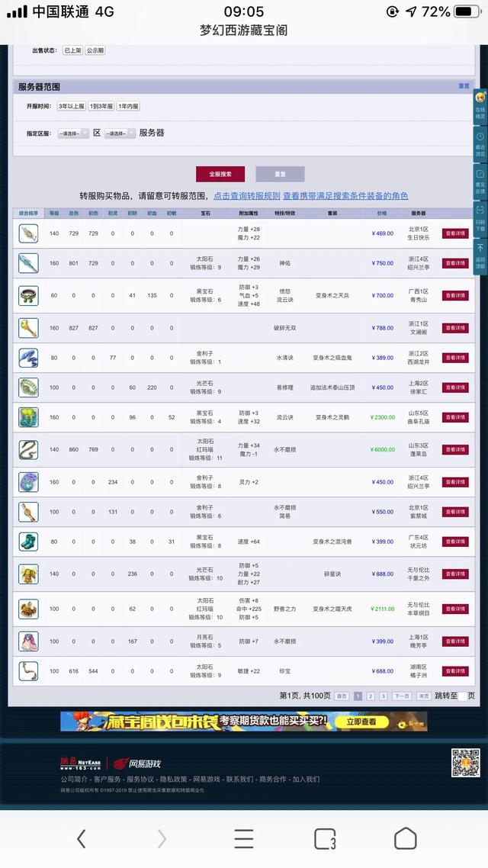Open item icon in the 晚芳亭 row
Screen dimensions: 488x868
pos(28,641)
